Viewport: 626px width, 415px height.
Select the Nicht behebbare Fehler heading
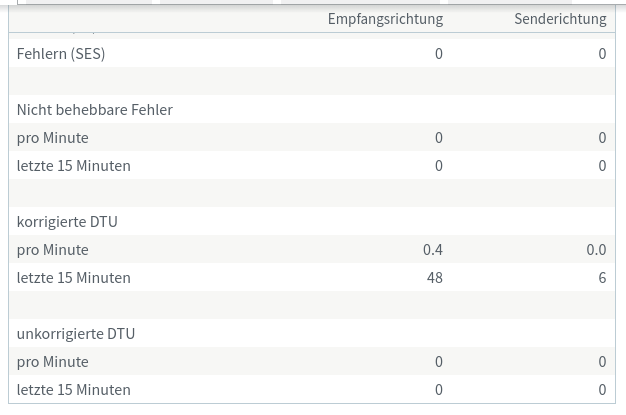tap(94, 109)
